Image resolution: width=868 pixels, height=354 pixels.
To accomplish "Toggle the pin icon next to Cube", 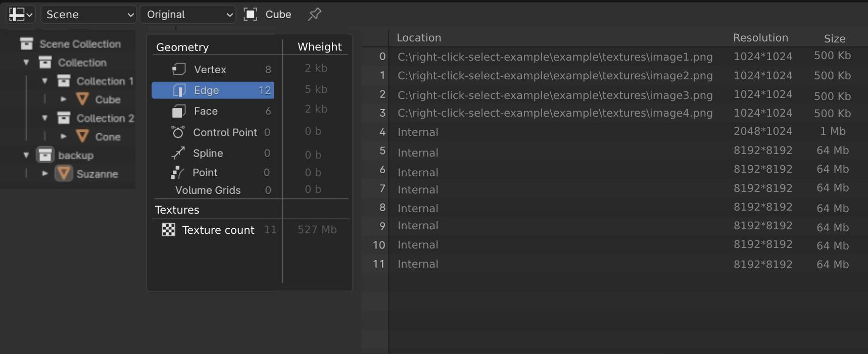I will 314,14.
